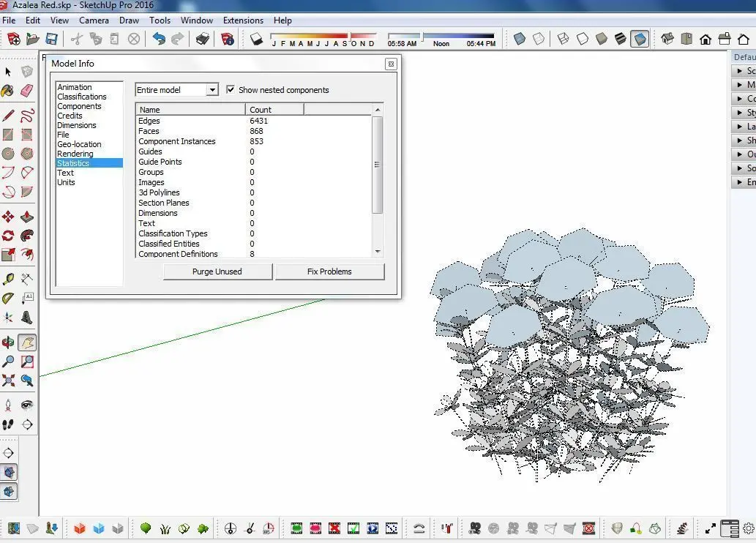Viewport: 756px width, 543px height.
Task: Click the Zoom Extents tool
Action: pos(8,381)
